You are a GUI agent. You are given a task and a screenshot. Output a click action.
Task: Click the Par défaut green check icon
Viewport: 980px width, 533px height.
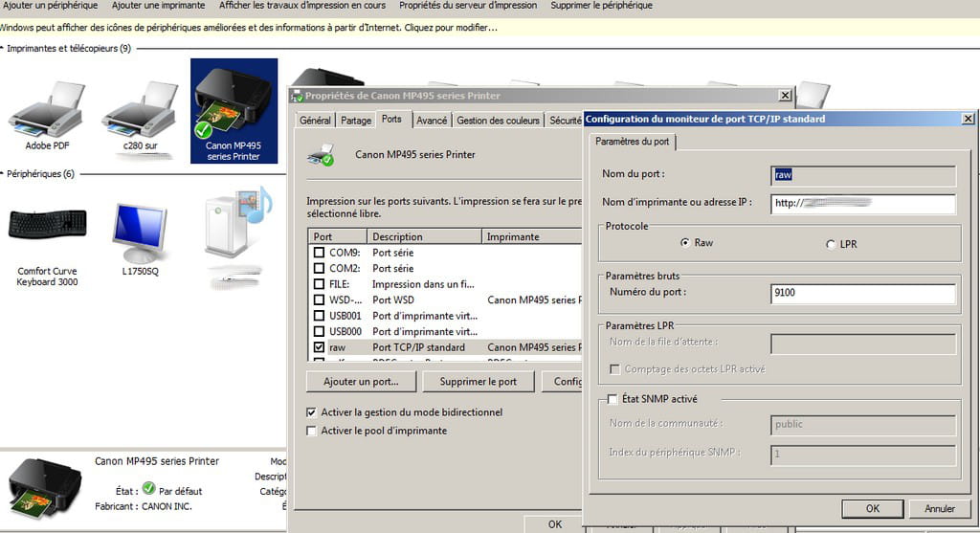pyautogui.click(x=148, y=488)
